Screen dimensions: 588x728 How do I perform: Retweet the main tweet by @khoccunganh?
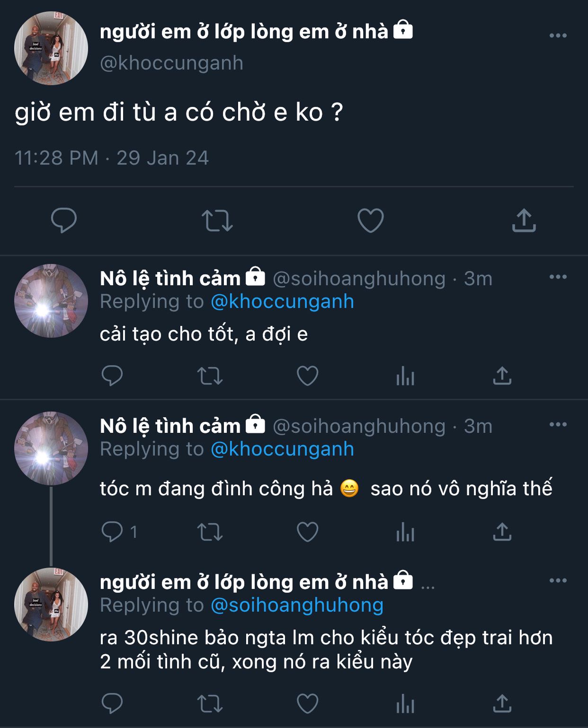pyautogui.click(x=217, y=220)
